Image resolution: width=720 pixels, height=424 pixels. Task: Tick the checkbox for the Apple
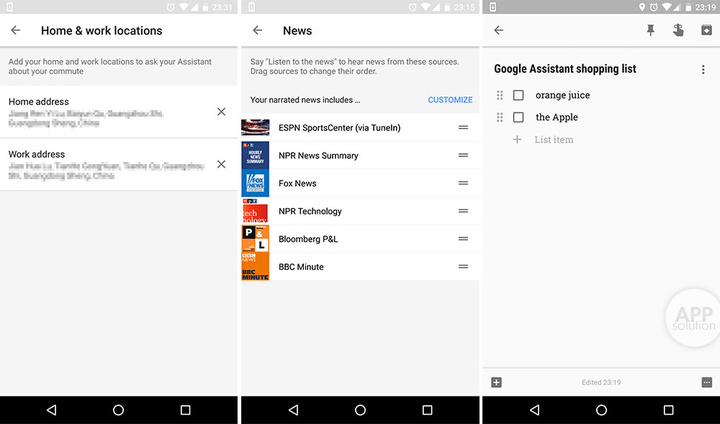[x=518, y=117]
